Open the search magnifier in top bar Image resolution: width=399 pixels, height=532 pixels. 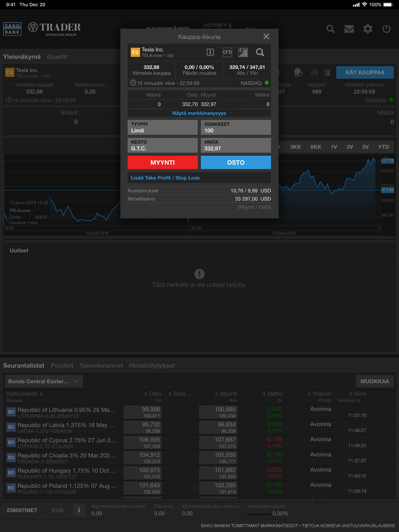[330, 29]
